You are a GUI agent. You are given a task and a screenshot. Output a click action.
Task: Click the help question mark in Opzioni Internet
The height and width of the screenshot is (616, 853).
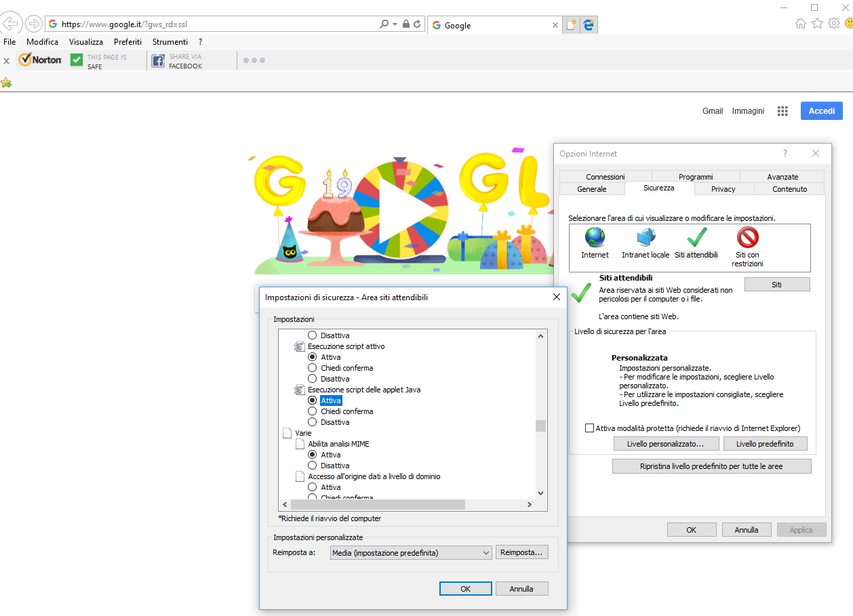click(x=785, y=154)
